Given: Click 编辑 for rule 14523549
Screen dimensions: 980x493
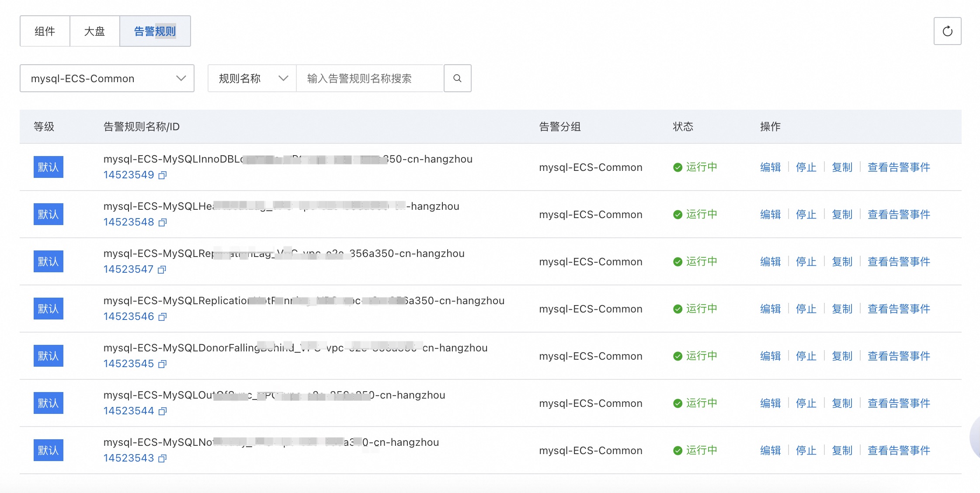Looking at the screenshot, I should click(x=770, y=167).
